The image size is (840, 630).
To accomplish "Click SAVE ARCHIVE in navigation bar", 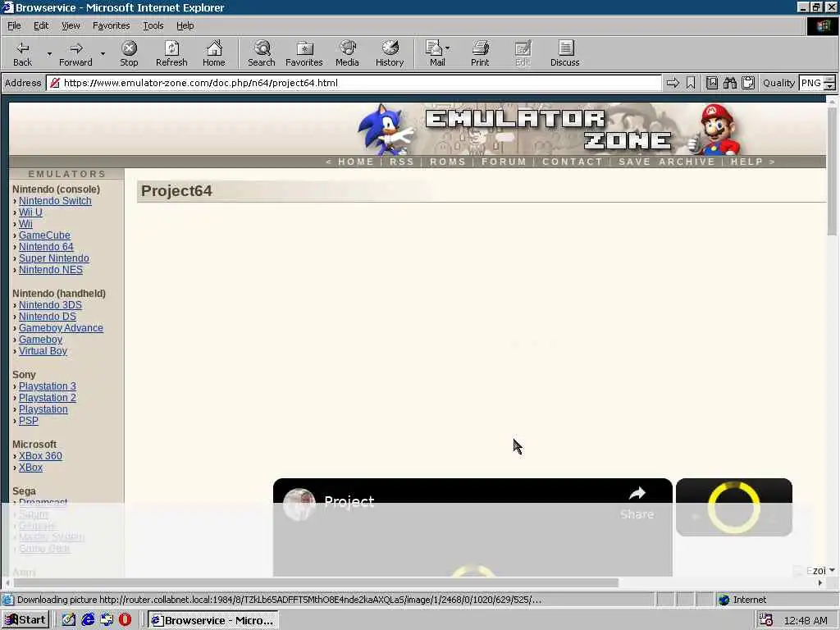I will 666,162.
